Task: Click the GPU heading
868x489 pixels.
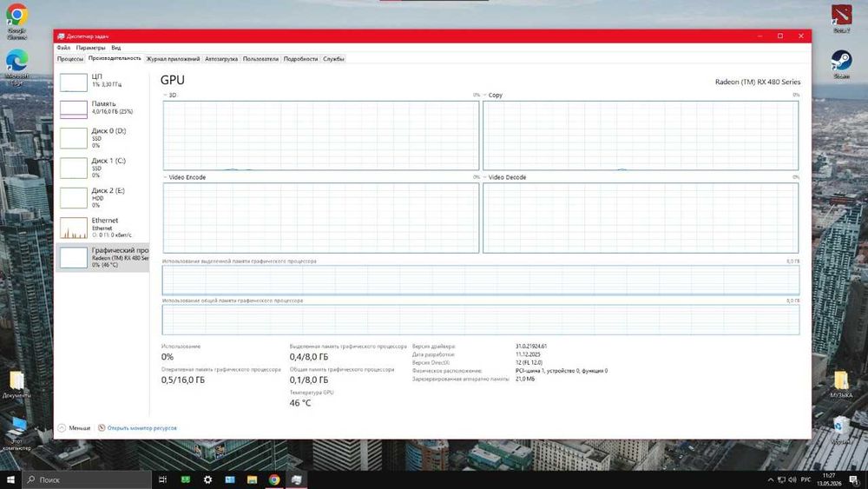Action: tap(173, 80)
